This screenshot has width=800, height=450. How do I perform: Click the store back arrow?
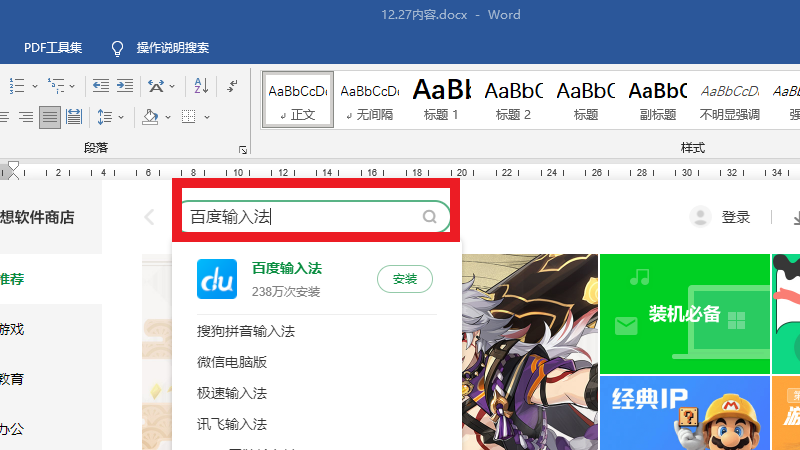(x=149, y=217)
